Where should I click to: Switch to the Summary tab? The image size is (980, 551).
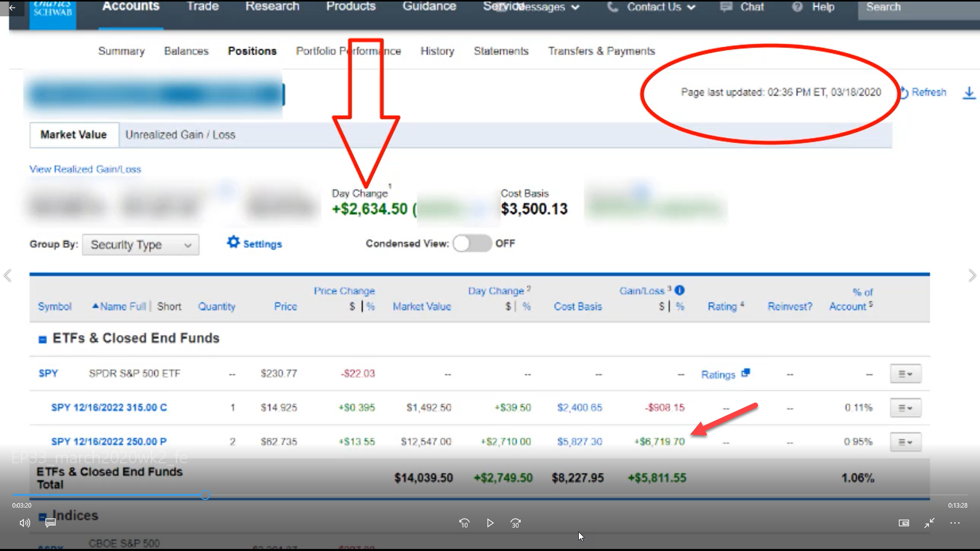[121, 51]
